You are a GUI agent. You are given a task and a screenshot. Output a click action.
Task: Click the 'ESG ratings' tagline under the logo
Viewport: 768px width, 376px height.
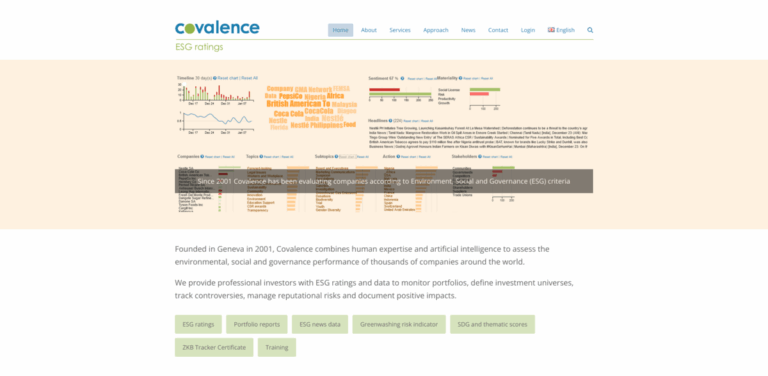[199, 47]
